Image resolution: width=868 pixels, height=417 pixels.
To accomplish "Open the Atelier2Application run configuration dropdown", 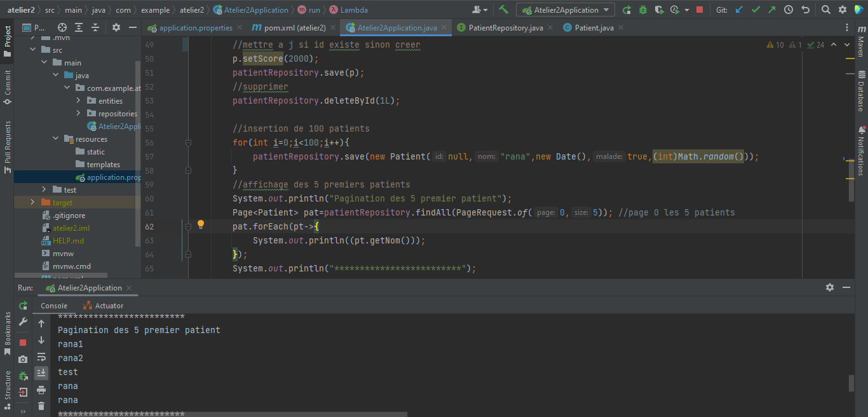I will click(565, 10).
